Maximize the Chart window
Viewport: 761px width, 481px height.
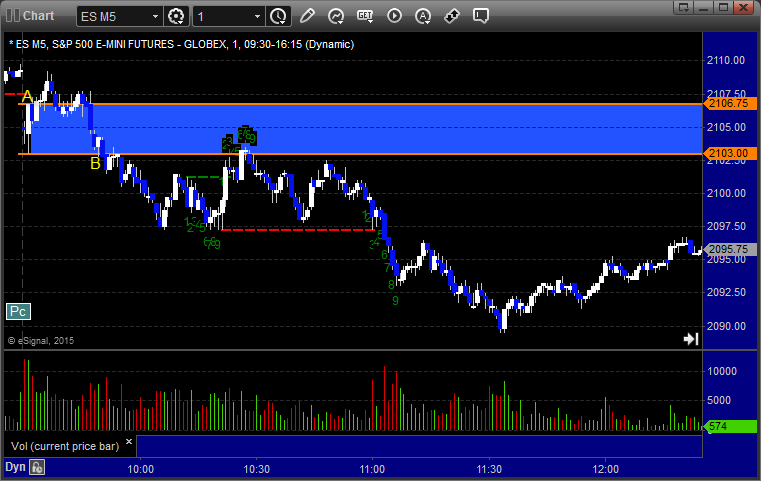pyautogui.click(x=723, y=7)
